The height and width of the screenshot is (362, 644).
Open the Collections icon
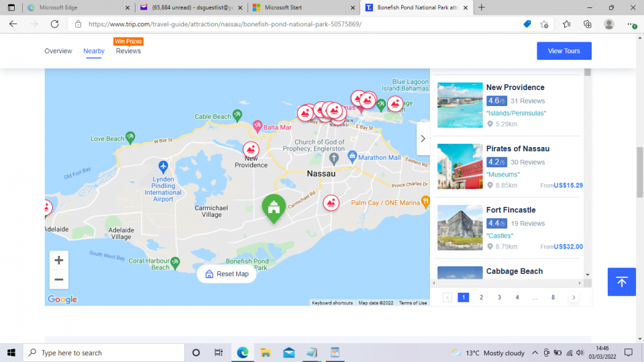tap(588, 24)
